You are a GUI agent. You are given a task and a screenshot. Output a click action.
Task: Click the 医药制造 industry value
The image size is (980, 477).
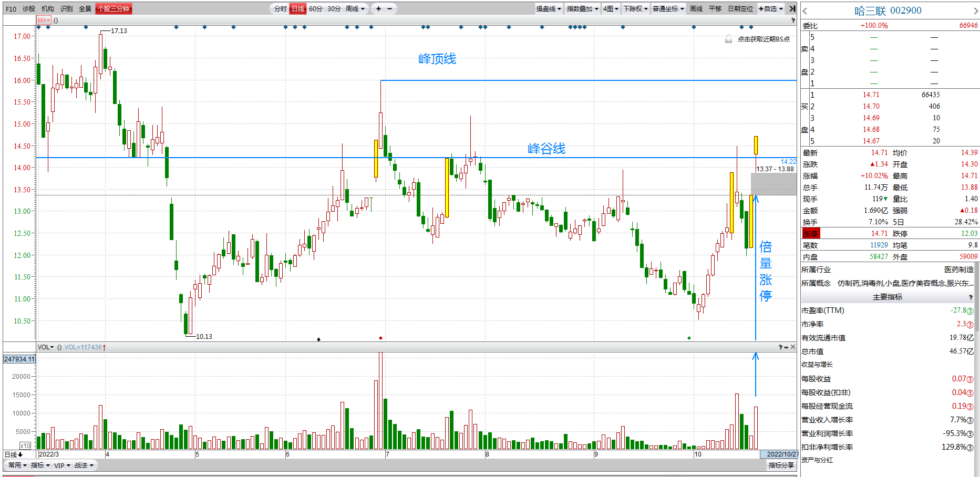tap(959, 270)
